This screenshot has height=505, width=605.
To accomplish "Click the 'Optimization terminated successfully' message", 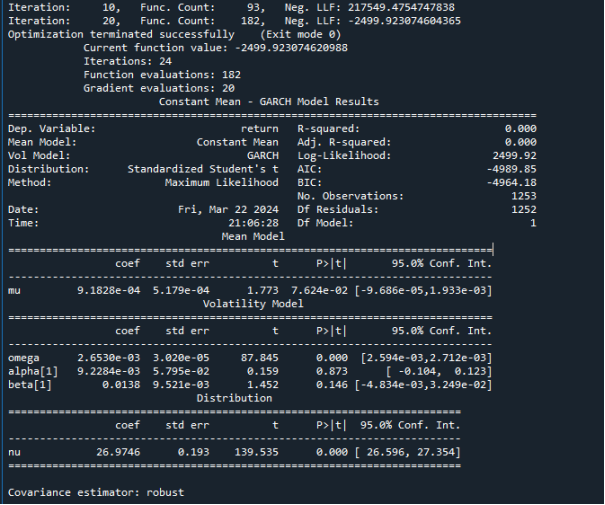I will (120, 34).
